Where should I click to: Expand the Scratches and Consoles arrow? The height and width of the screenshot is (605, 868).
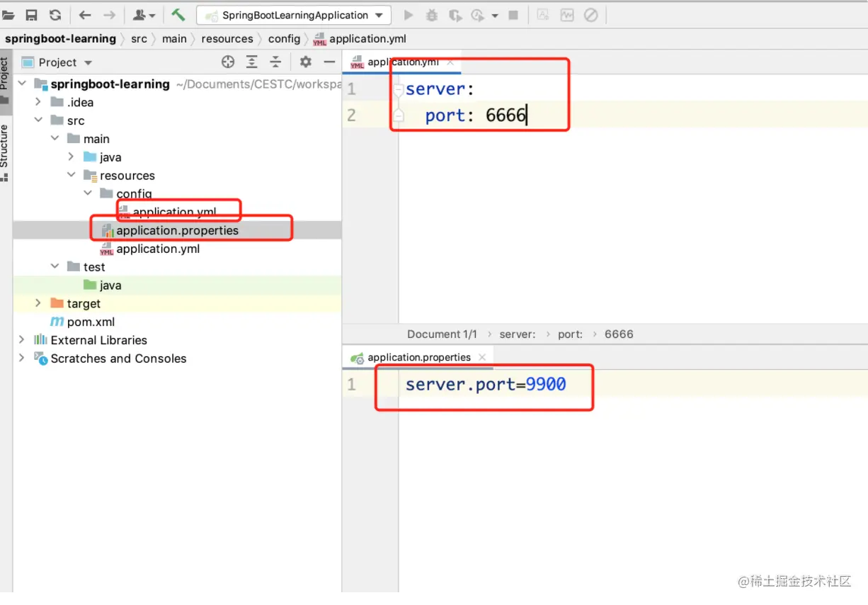click(x=22, y=358)
